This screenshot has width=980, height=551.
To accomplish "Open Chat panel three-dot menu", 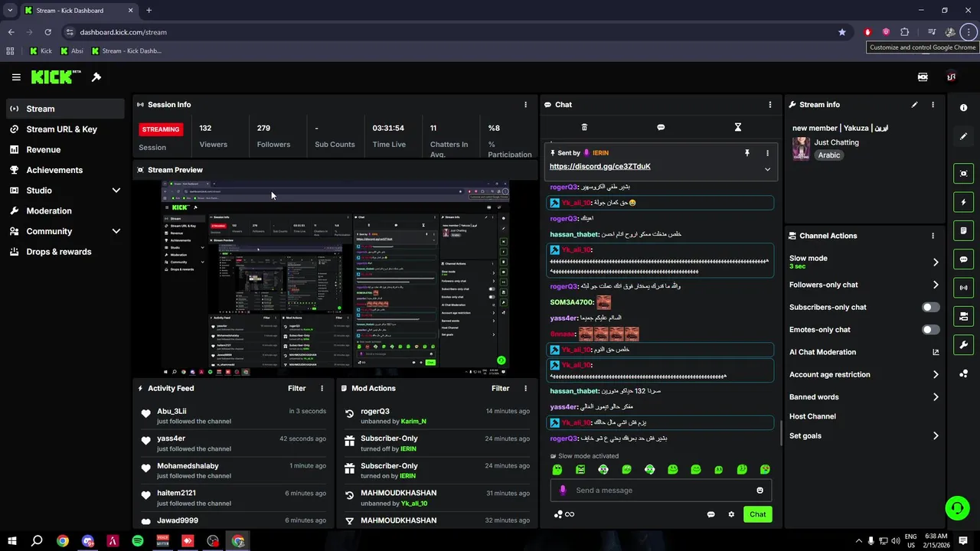I will 770,105.
